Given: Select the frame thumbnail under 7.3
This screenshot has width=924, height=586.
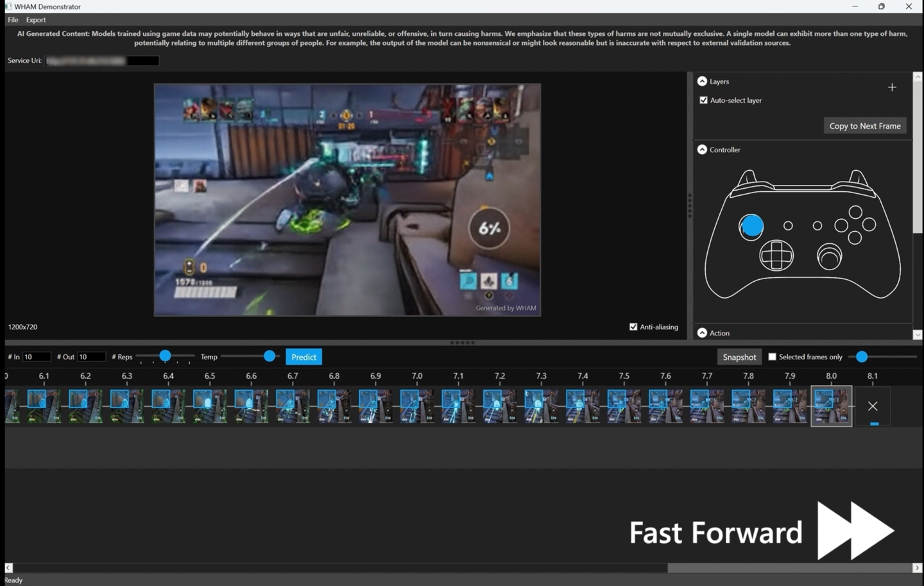Looking at the screenshot, I should pyautogui.click(x=541, y=406).
